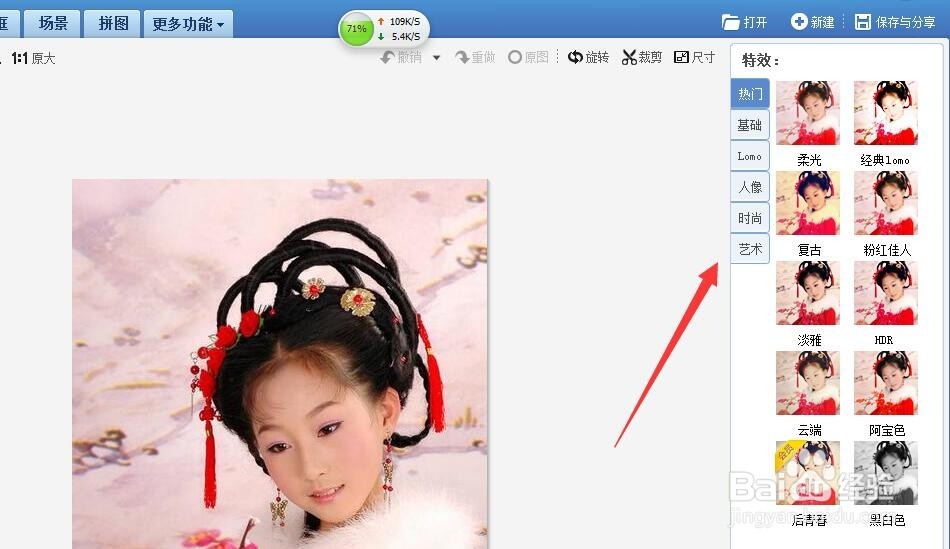This screenshot has height=549, width=950.
Task: Click the 柔光 effect label
Action: point(809,160)
